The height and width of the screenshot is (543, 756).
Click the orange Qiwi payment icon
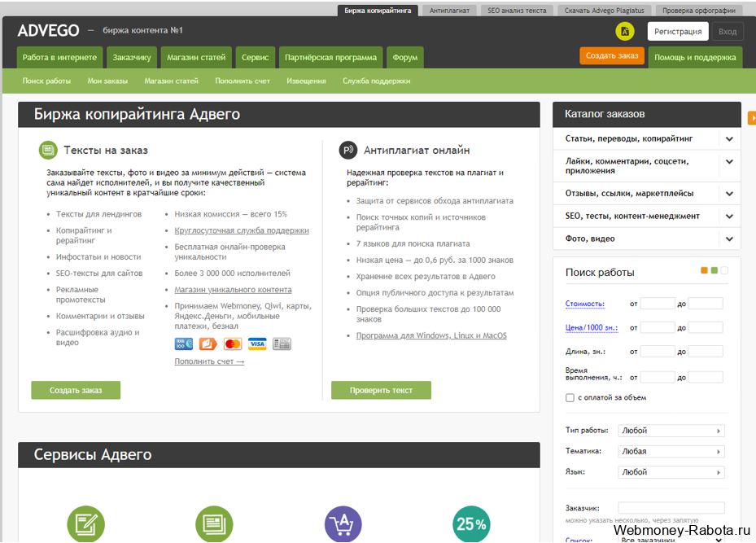(208, 344)
